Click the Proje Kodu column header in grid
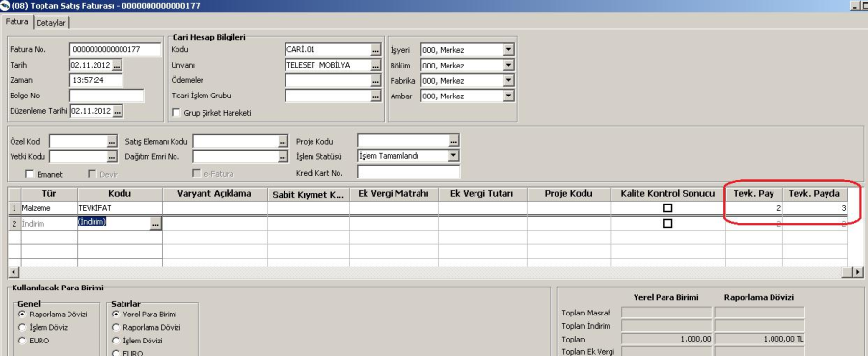This screenshot has height=356, width=868. [x=568, y=194]
